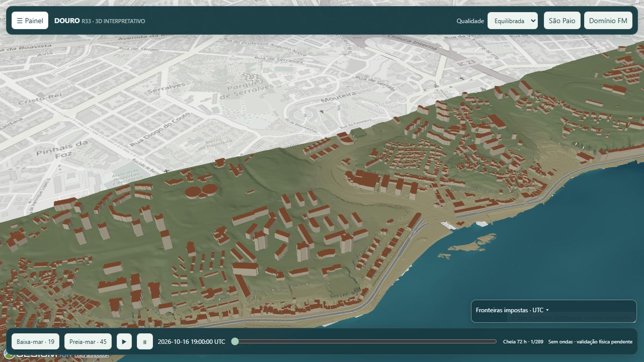Open the Painel hamburger menu
This screenshot has height=362, width=644.
click(x=30, y=21)
